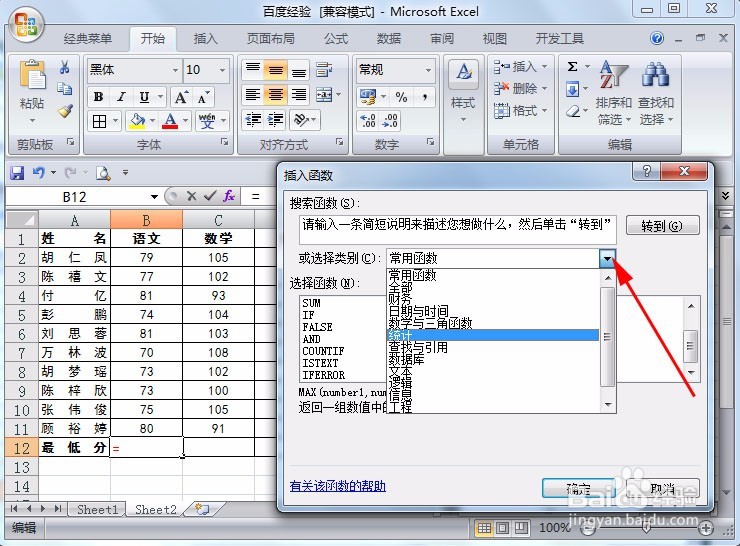740x546 pixels.
Task: Apply the red Font Color
Action: click(x=170, y=121)
